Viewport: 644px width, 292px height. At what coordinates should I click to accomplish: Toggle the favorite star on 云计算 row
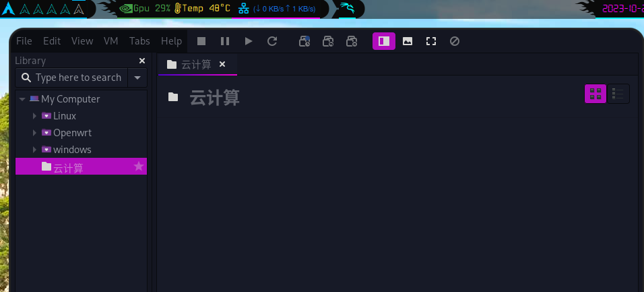click(x=139, y=166)
